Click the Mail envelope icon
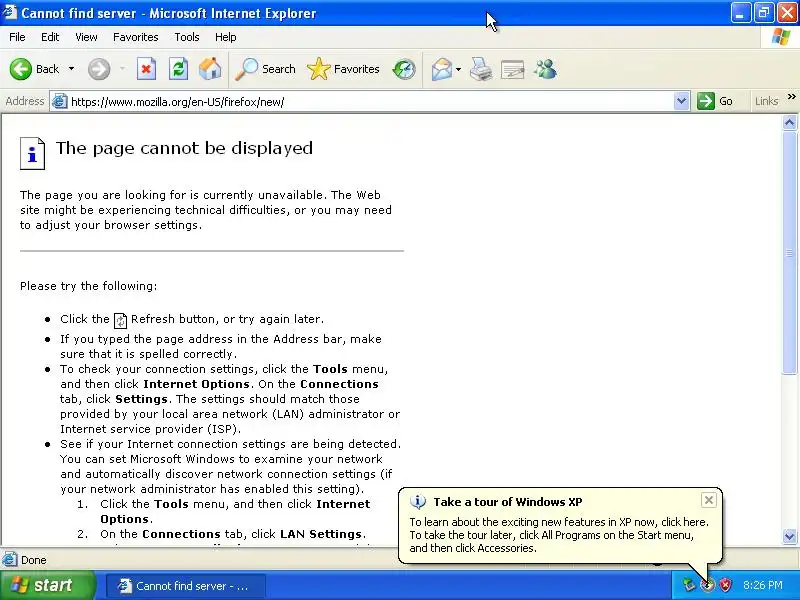 (442, 69)
